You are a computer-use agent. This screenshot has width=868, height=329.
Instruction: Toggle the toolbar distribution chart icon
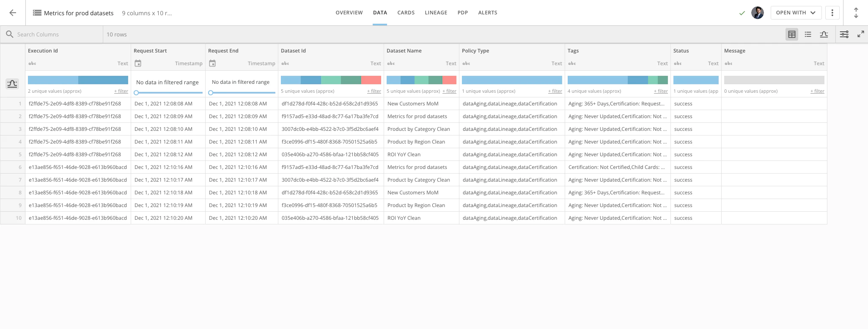point(824,34)
